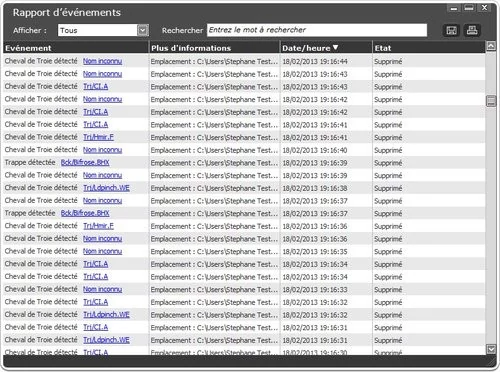Click Supprimé state in 19:16:35 row
Viewport: 500px width, 372px height.
tap(388, 251)
